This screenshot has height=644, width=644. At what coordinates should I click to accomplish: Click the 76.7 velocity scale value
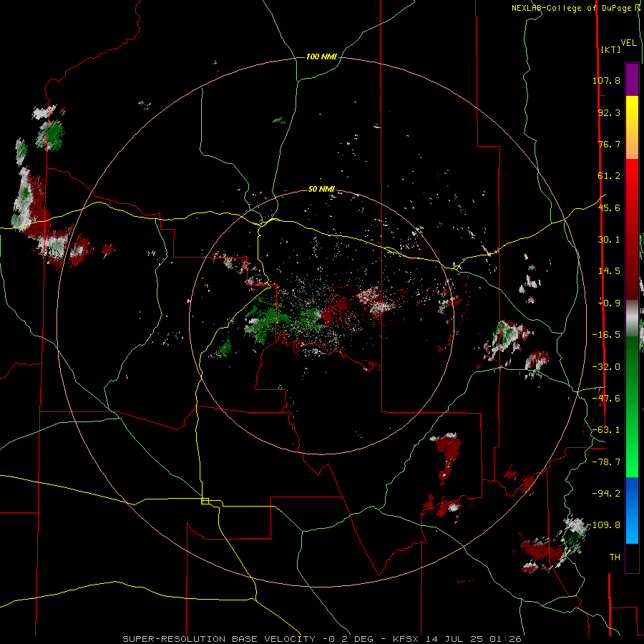pyautogui.click(x=609, y=144)
